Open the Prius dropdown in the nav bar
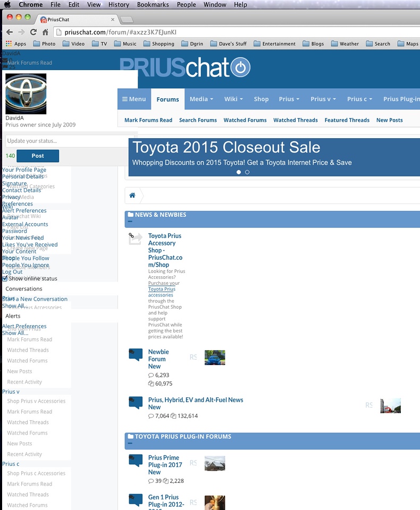Image resolution: width=420 pixels, height=510 pixels. tap(289, 99)
